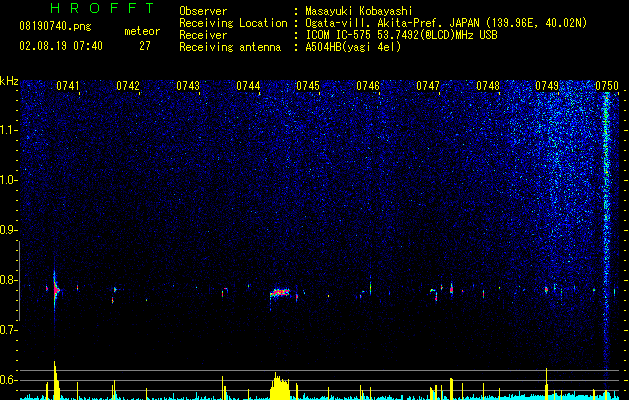The image size is (629, 400).
Task: Click the 0.8 frequency axis label
Action: click(x=9, y=280)
